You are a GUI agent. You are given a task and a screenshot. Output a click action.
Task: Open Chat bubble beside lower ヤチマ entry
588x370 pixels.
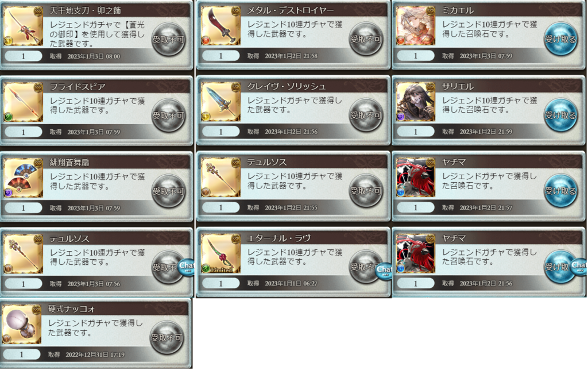(x=579, y=267)
